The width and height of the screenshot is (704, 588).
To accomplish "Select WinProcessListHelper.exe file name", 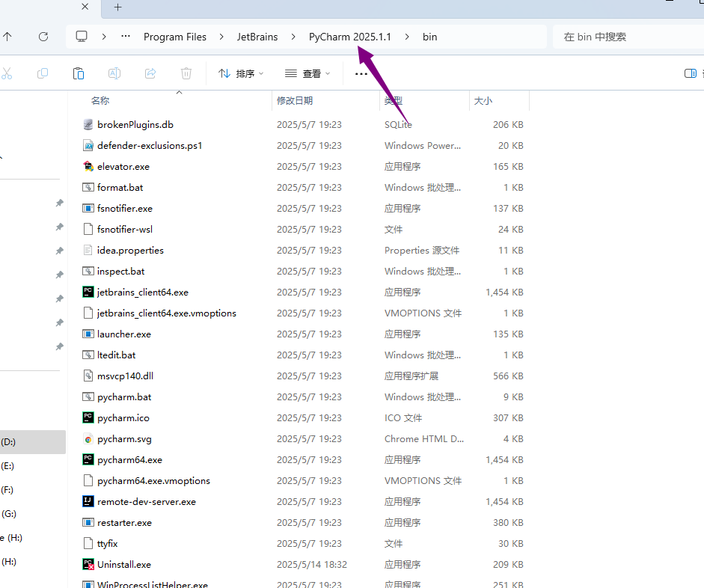I will click(153, 584).
